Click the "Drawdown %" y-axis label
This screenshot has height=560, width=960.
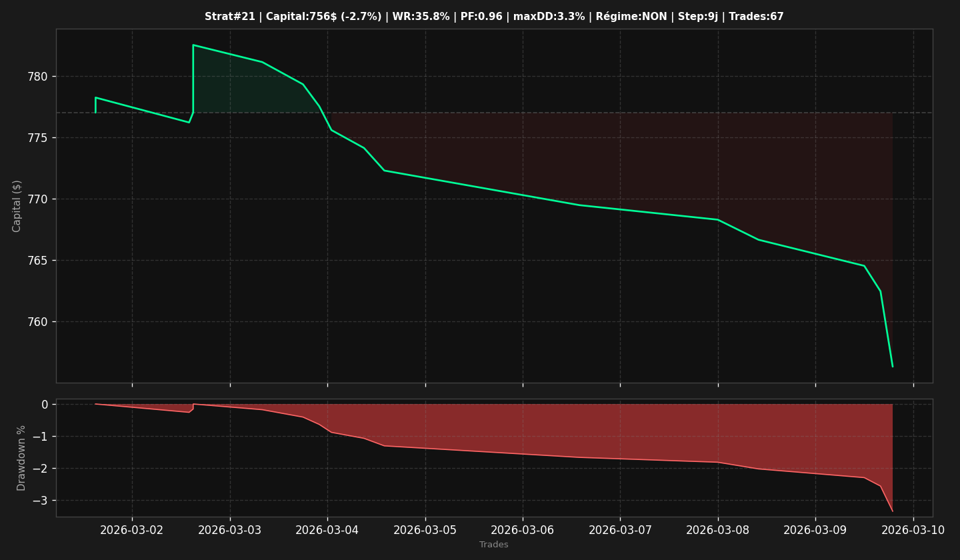(x=21, y=458)
